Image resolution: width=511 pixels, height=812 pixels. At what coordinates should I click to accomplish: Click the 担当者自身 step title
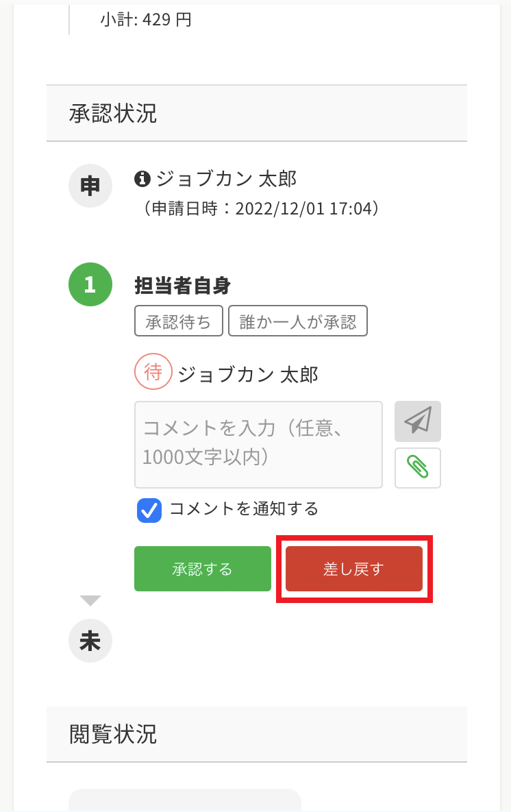[182, 285]
